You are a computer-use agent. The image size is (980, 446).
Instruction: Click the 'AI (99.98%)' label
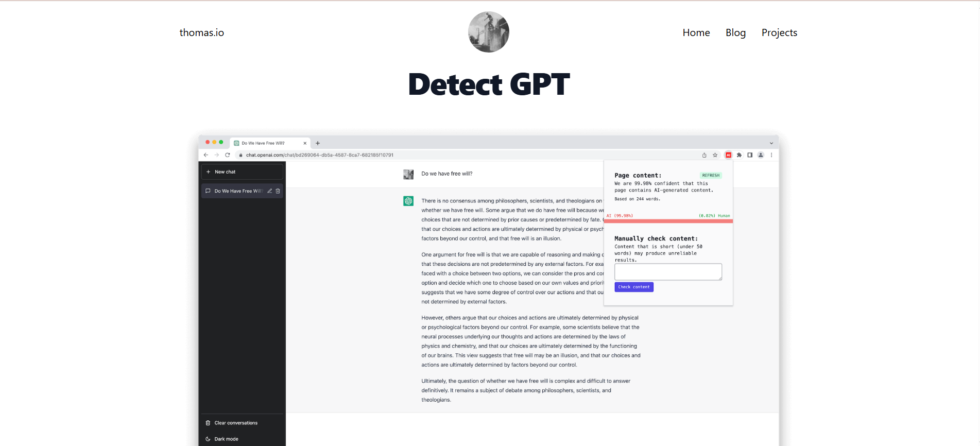pos(620,216)
